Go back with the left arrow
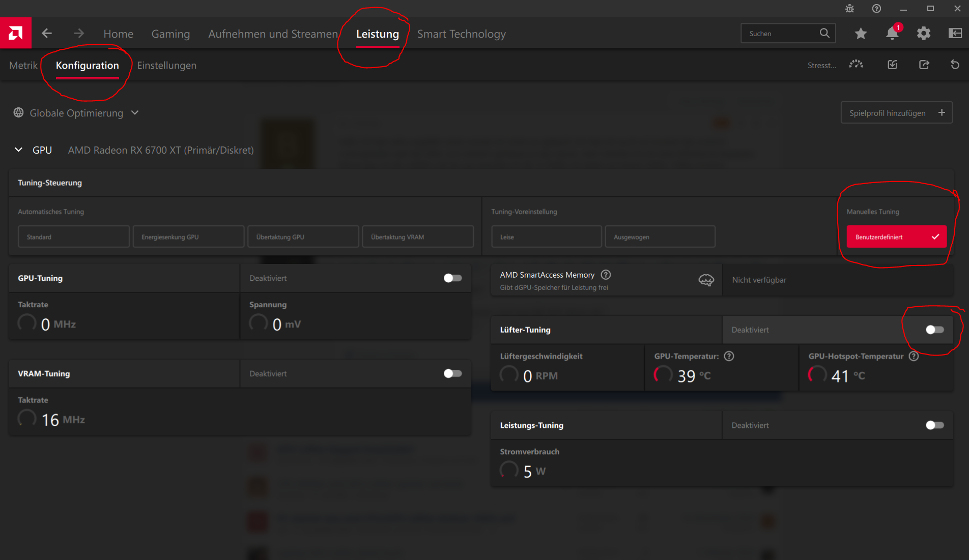 pos(47,34)
